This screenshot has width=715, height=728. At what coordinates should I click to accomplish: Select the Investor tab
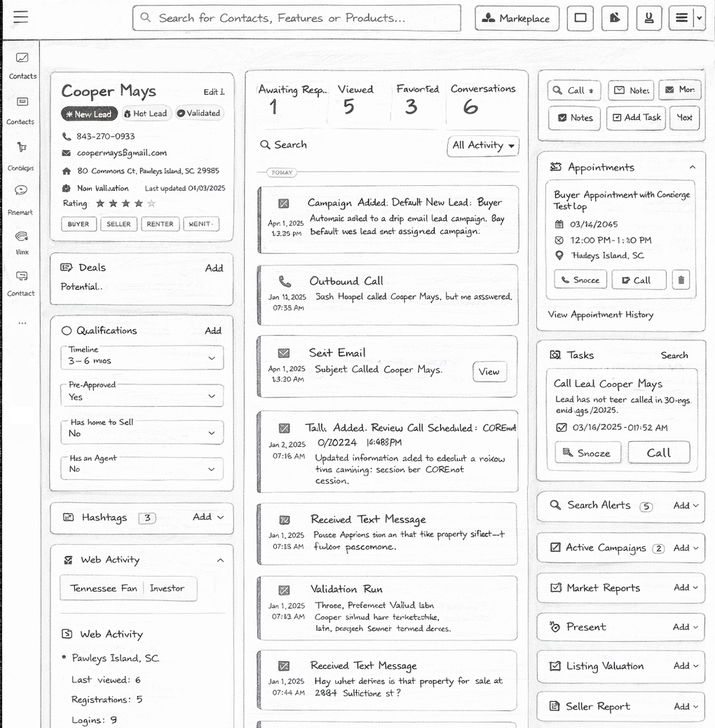[167, 588]
